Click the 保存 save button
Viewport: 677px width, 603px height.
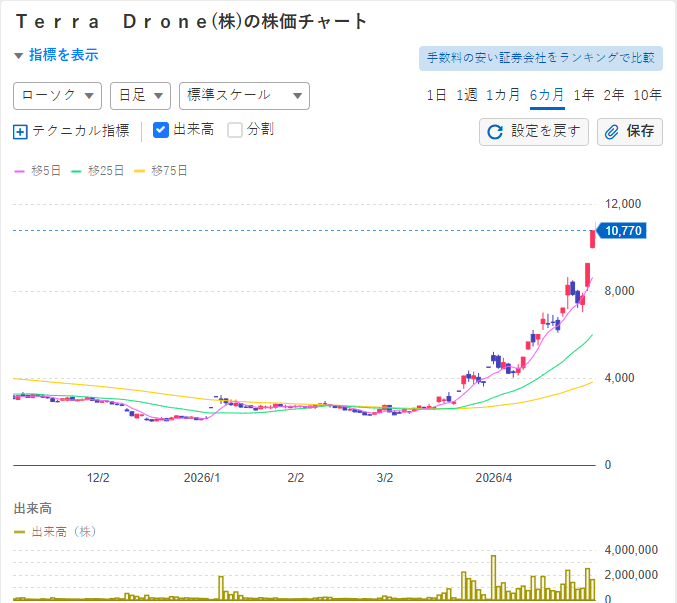(630, 132)
